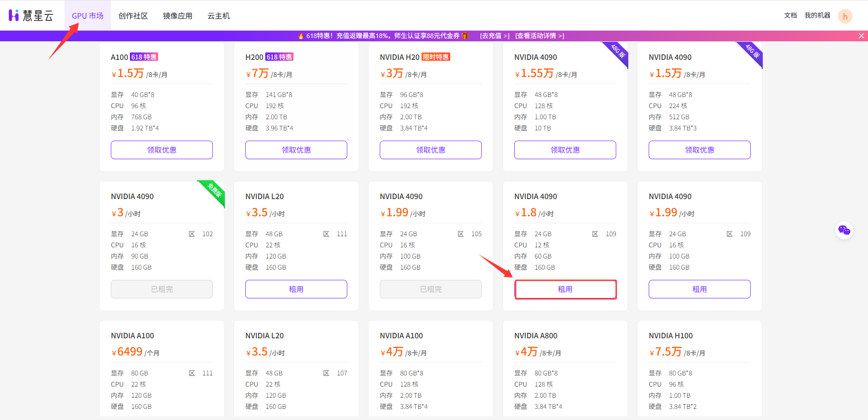868x420 pixels.
Task: Click the ¥7万 price on H200 card
Action: pos(269,73)
